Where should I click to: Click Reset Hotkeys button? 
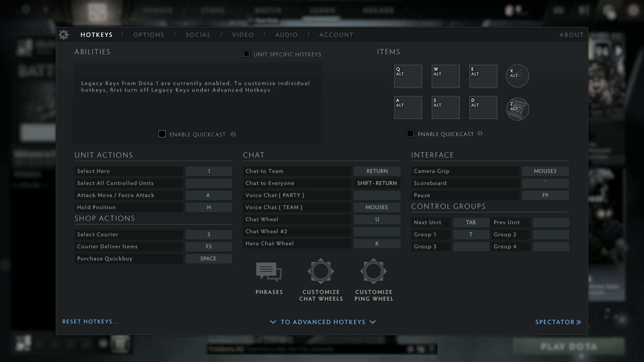point(91,321)
